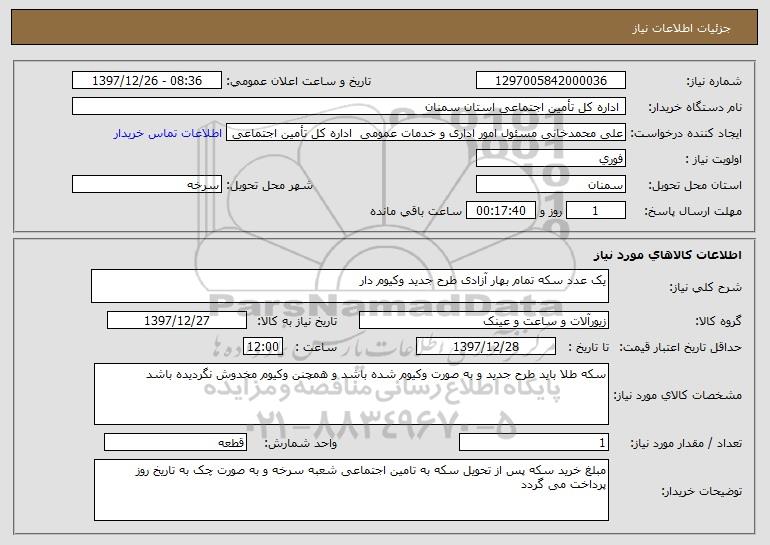
Task: Select the unit of measure field قطعه
Action: pos(175,442)
